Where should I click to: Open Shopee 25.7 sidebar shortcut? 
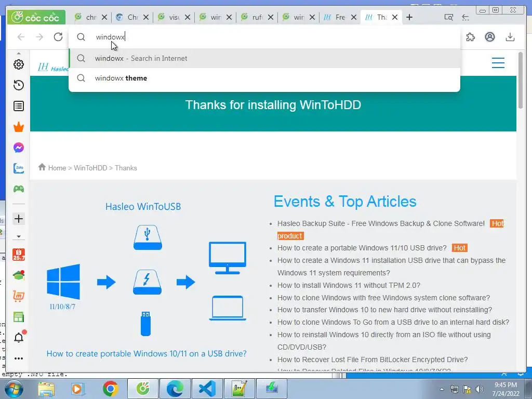tap(19, 255)
